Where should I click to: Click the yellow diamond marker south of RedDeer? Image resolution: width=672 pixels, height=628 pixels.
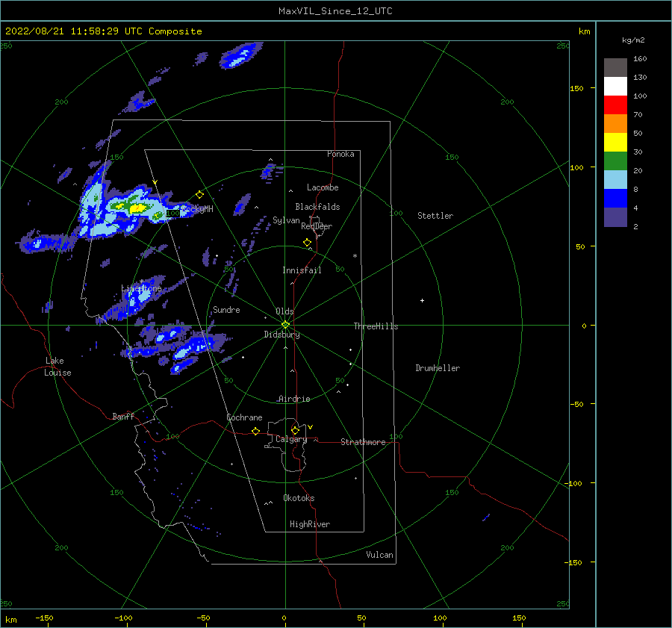[307, 243]
